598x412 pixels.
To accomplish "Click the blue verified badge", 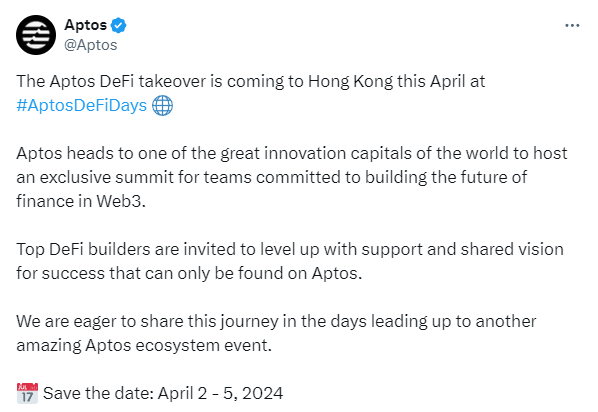I will (119, 26).
